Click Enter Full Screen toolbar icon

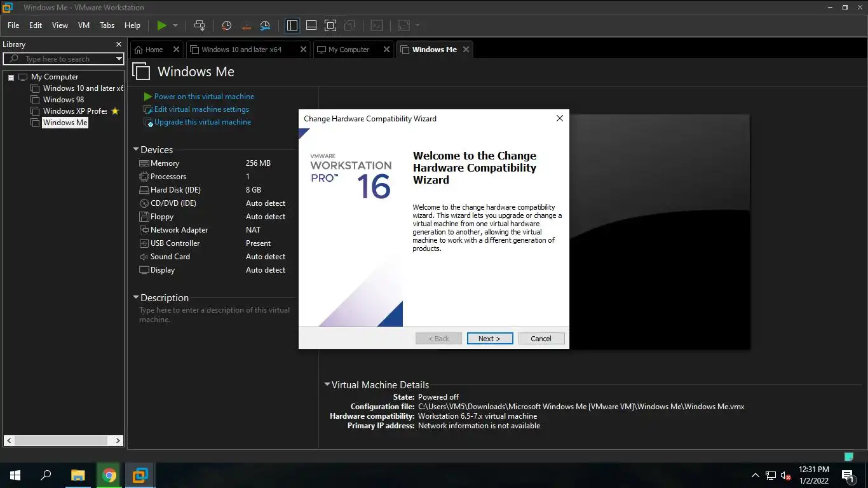(330, 25)
